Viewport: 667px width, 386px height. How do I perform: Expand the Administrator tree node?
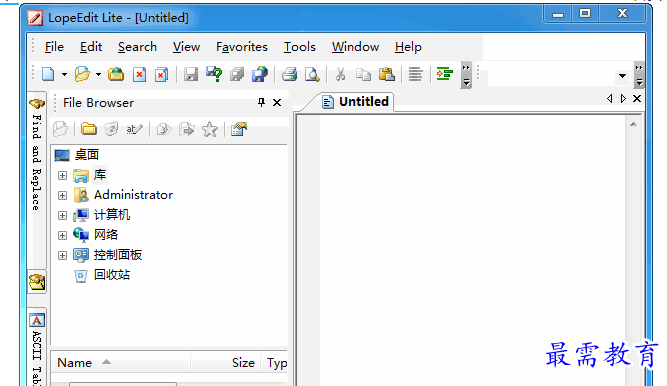tap(63, 195)
